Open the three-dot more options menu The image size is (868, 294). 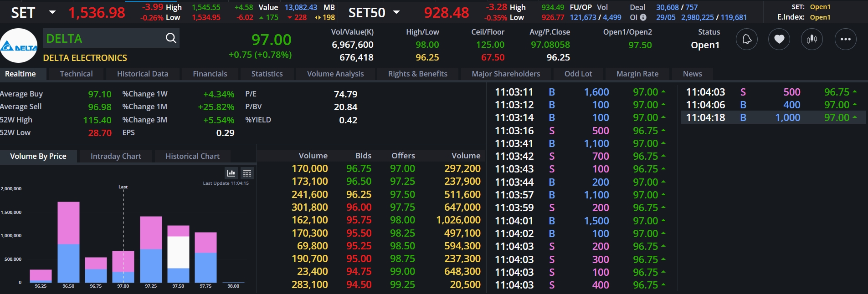(x=846, y=40)
